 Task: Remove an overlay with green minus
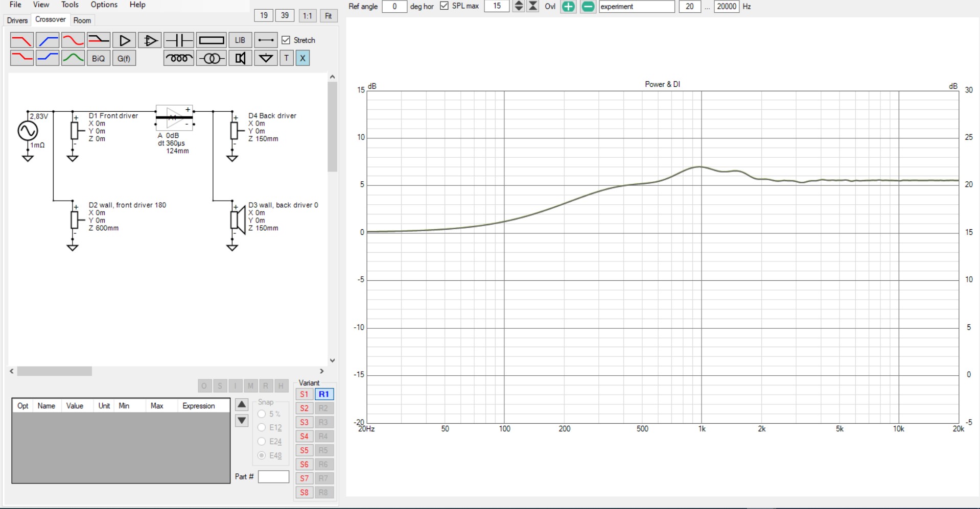[x=588, y=6]
